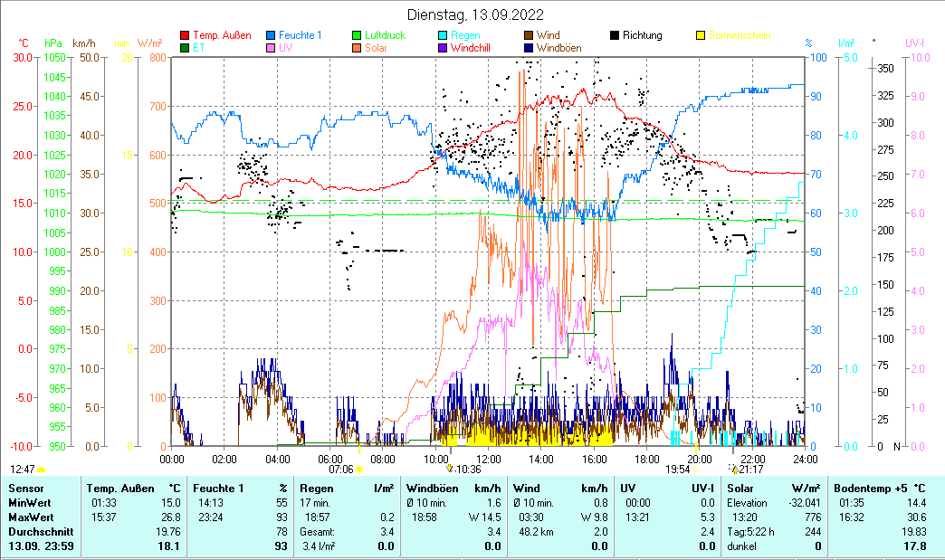This screenshot has width=945, height=560.
Task: Click the orange Solar legend square
Action: click(x=357, y=48)
